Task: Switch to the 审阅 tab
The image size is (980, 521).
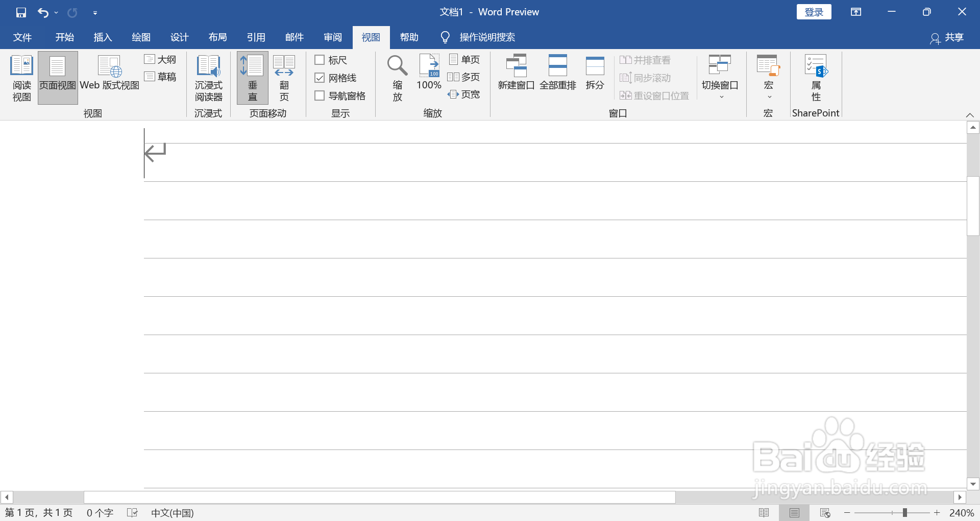Action: tap(332, 37)
